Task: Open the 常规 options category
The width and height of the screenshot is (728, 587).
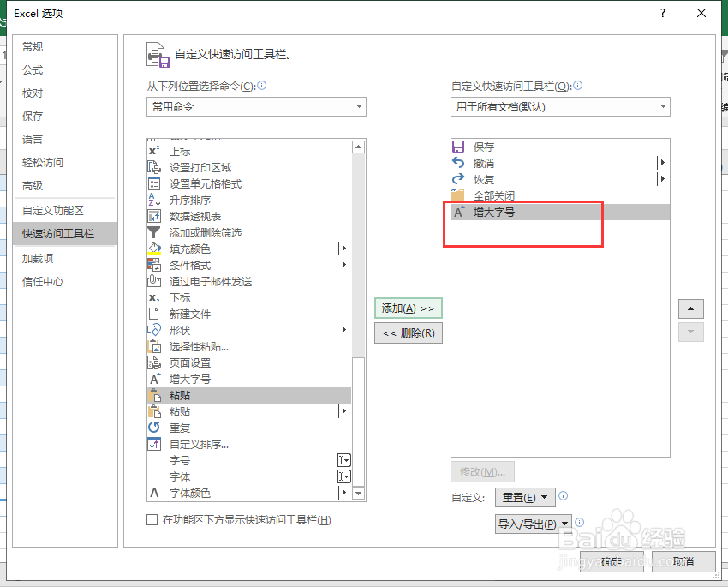Action: pos(65,46)
